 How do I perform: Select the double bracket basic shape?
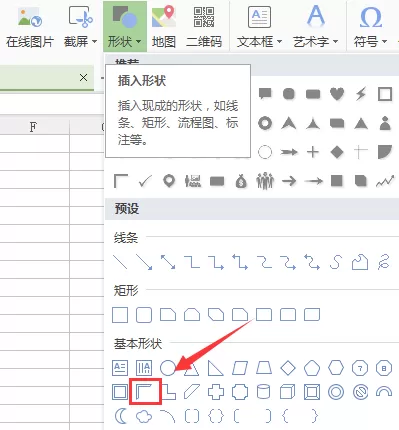tap(192, 416)
